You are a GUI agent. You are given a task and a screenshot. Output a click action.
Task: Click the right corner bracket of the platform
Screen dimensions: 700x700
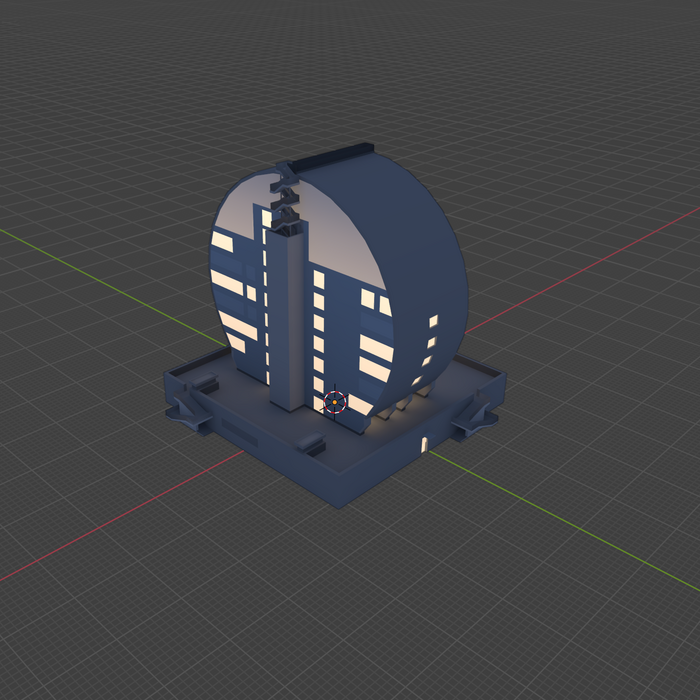point(474,418)
